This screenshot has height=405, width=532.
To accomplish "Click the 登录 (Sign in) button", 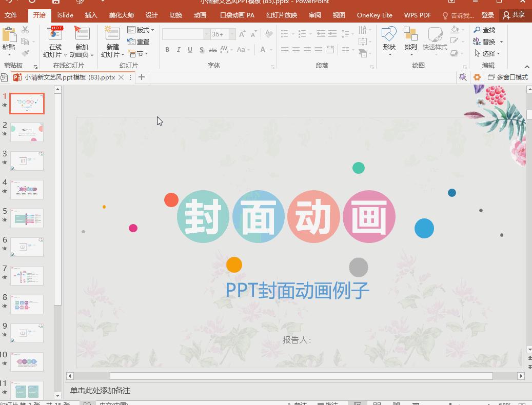I will point(488,15).
